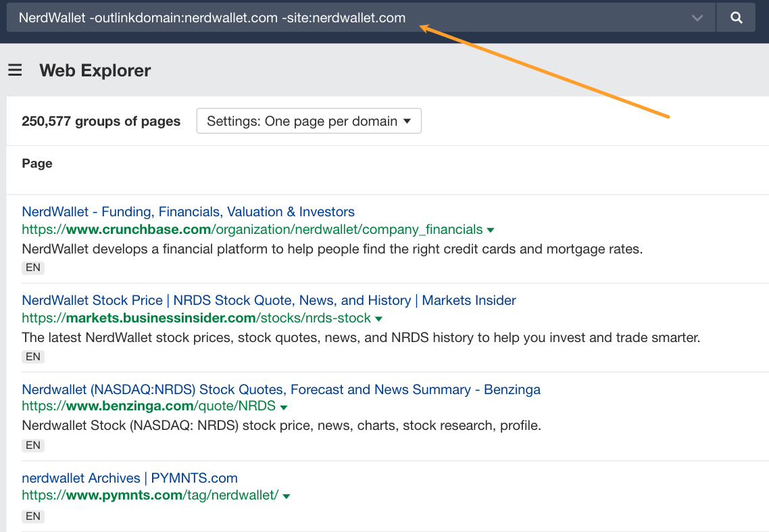The width and height of the screenshot is (769, 532).
Task: Expand the caret next to the Crunchbase URL
Action: click(x=490, y=229)
